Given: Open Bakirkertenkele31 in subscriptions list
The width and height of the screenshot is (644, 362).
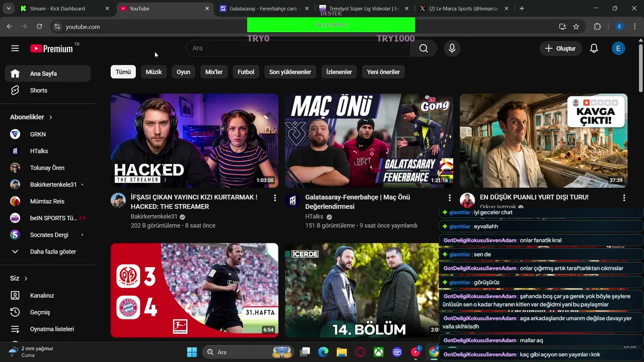Looking at the screenshot, I should (x=48, y=185).
